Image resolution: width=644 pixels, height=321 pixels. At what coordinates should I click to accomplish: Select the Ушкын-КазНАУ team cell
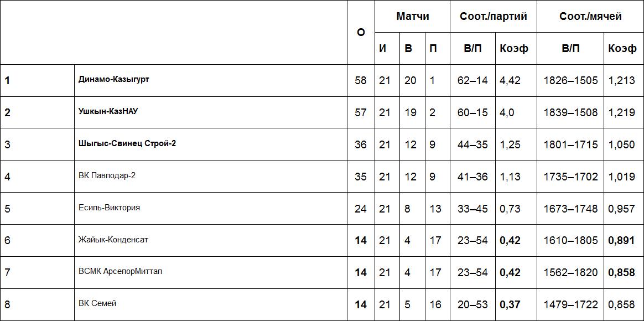point(108,111)
